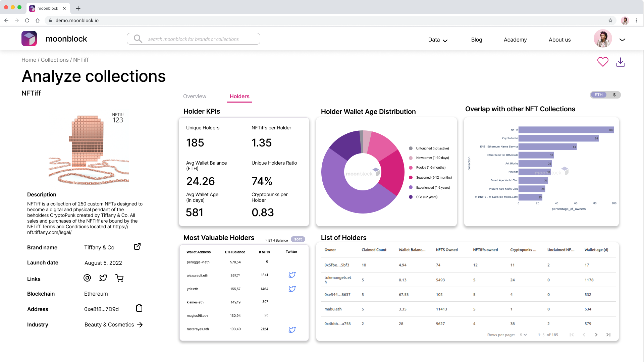Screen dimensions: 644x362
Task: Go to previous page of holders
Action: point(584,335)
